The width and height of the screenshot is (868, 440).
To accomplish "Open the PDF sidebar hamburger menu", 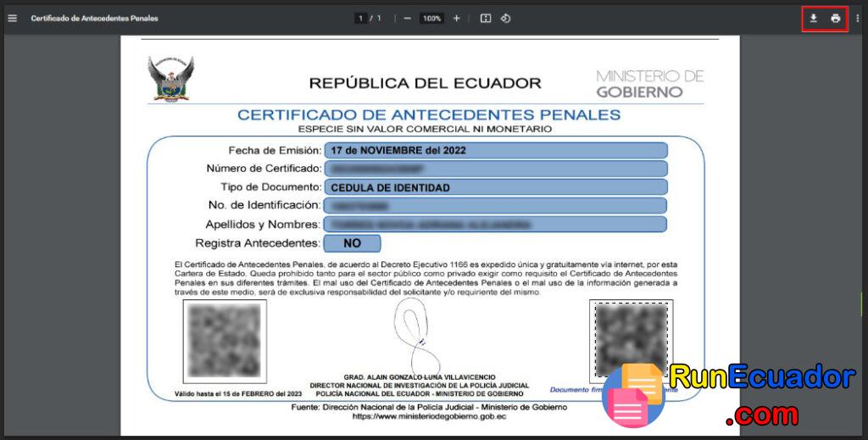I will tap(12, 19).
